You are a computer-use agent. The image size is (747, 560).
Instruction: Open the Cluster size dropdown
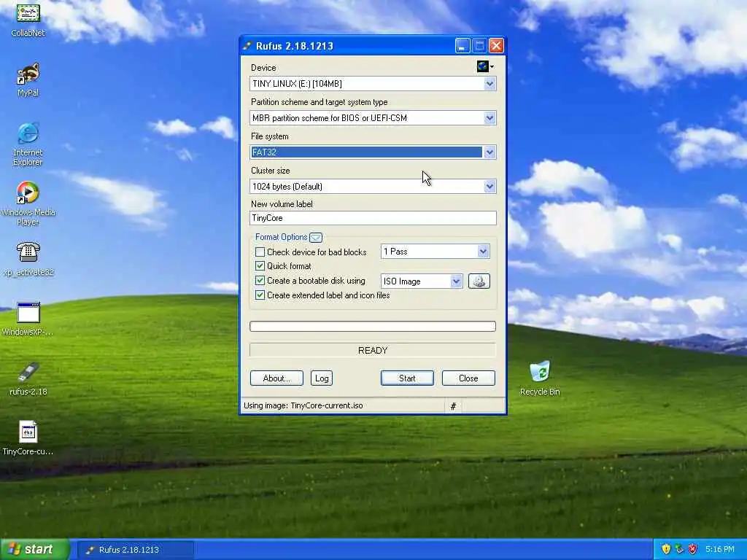(x=373, y=186)
